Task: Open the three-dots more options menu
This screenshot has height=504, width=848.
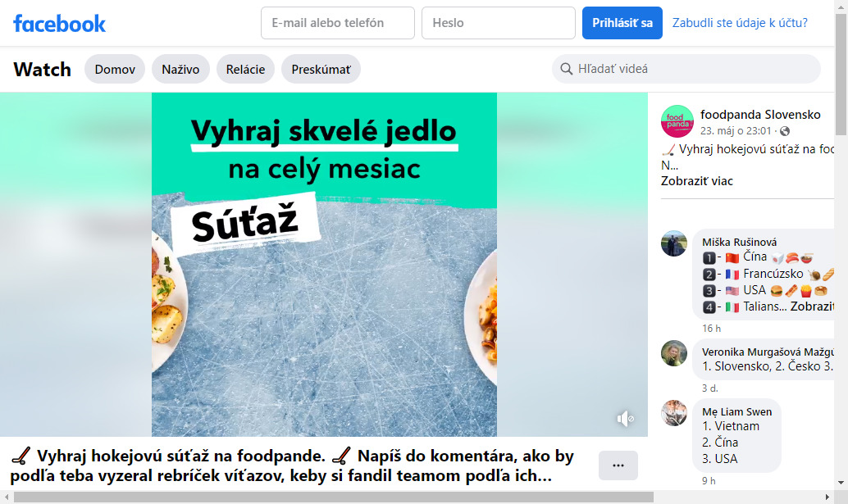Action: (618, 465)
